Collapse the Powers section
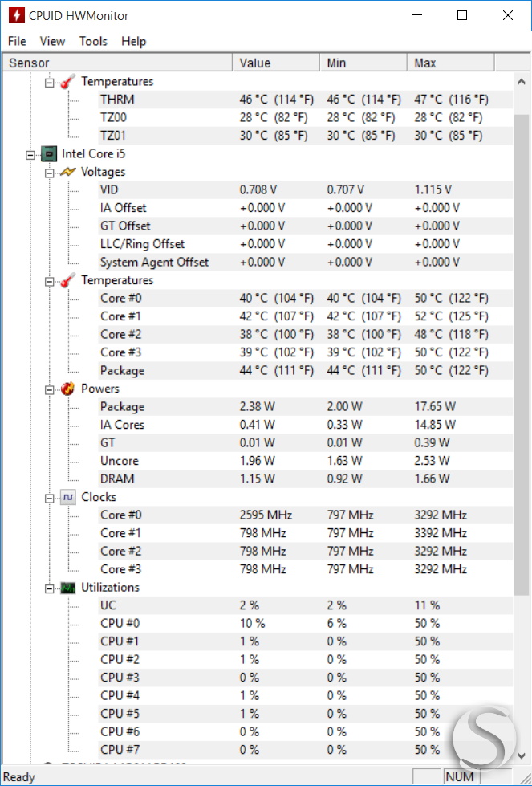Screen dimensions: 532x786 (x=49, y=389)
